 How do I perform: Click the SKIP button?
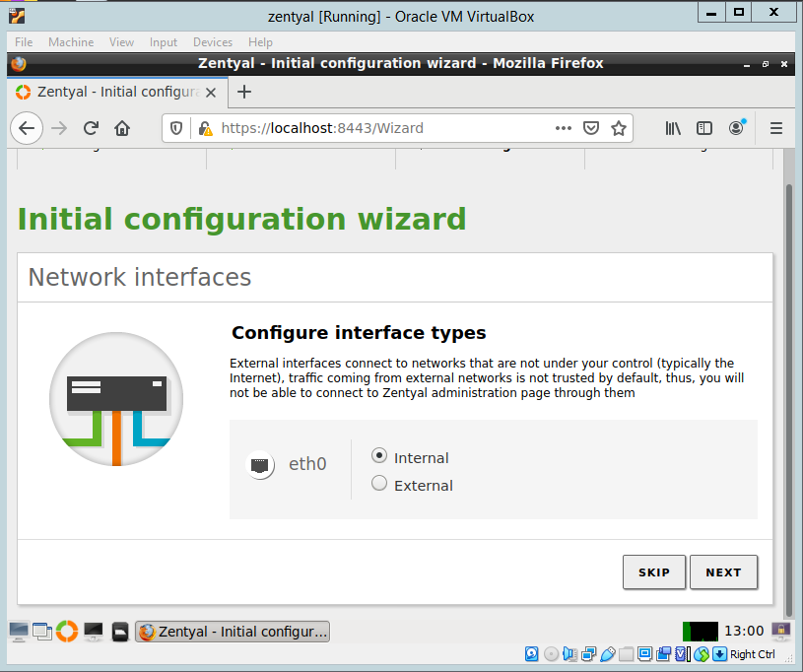[653, 572]
